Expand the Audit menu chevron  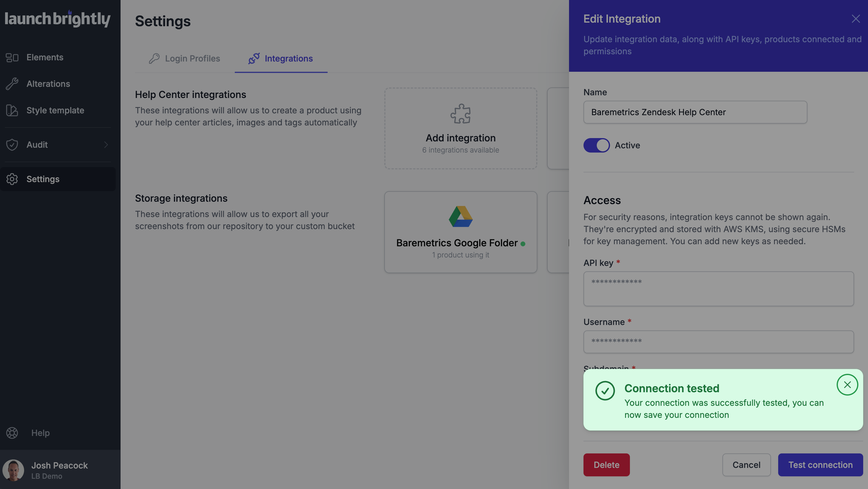(x=106, y=145)
